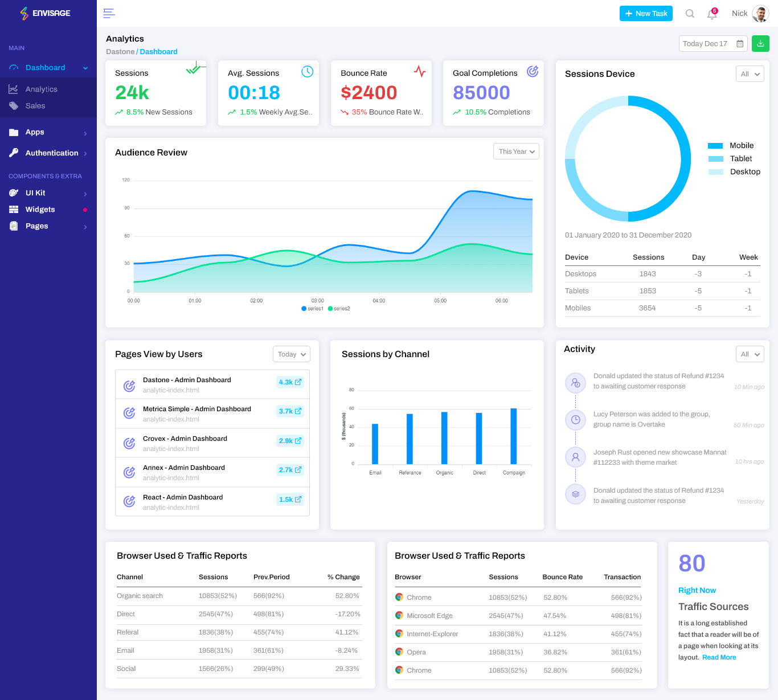The image size is (778, 700).
Task: Open the notifications bell
Action: pos(712,14)
